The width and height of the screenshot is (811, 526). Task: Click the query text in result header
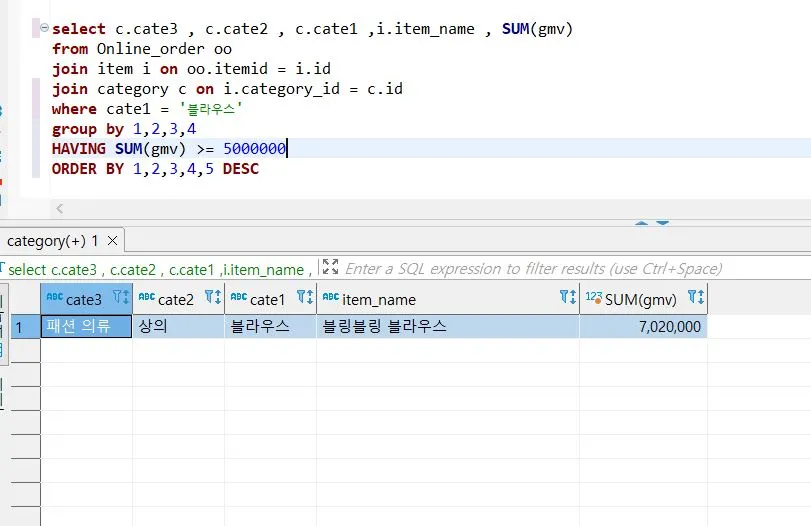[x=159, y=269]
